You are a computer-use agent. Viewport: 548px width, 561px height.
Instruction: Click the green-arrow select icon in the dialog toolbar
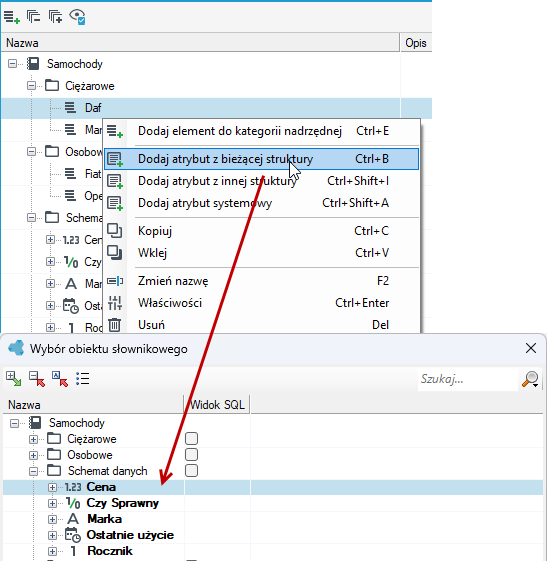point(14,379)
